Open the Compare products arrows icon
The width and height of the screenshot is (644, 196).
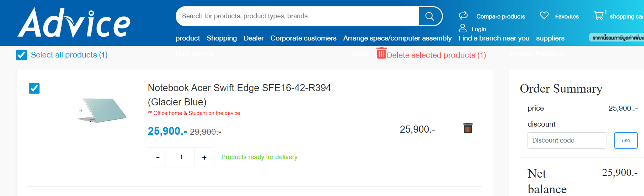tap(463, 15)
